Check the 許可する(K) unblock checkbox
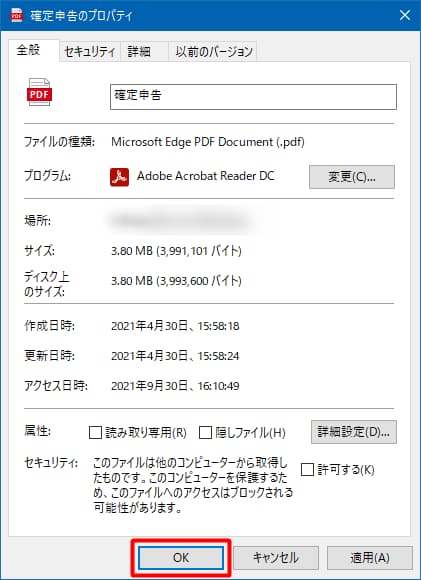The image size is (421, 580). (307, 469)
